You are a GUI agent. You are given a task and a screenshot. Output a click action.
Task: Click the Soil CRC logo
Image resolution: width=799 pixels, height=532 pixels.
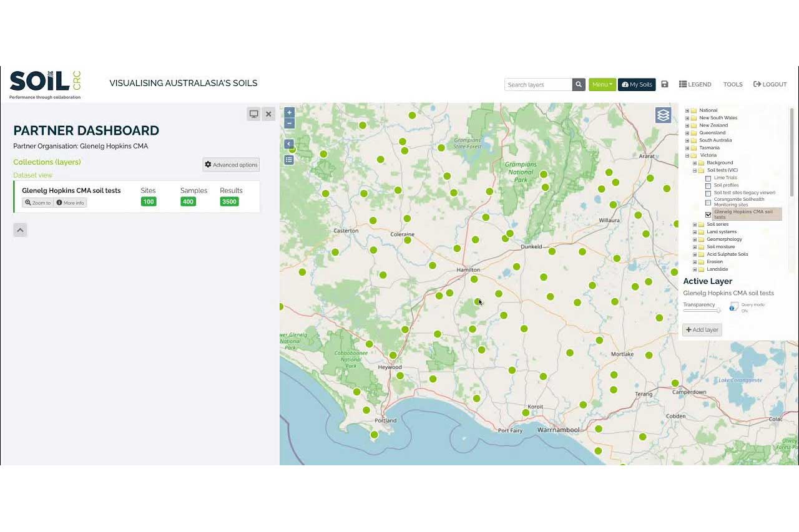pos(45,84)
